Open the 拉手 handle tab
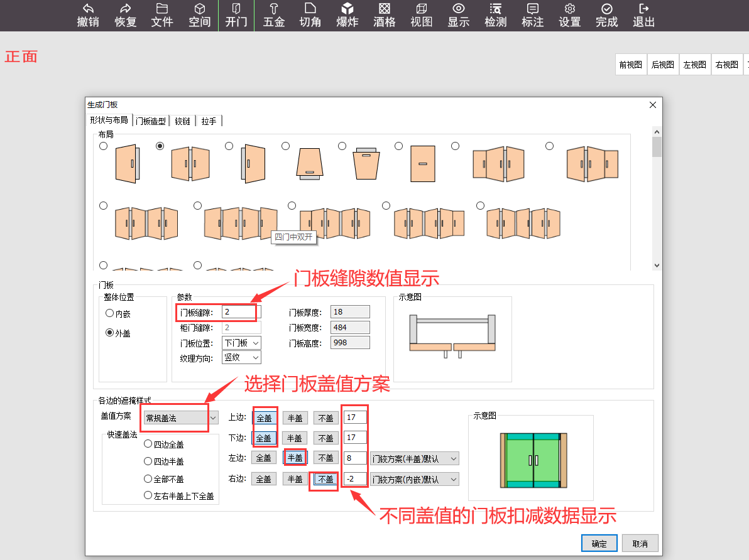 [x=209, y=121]
